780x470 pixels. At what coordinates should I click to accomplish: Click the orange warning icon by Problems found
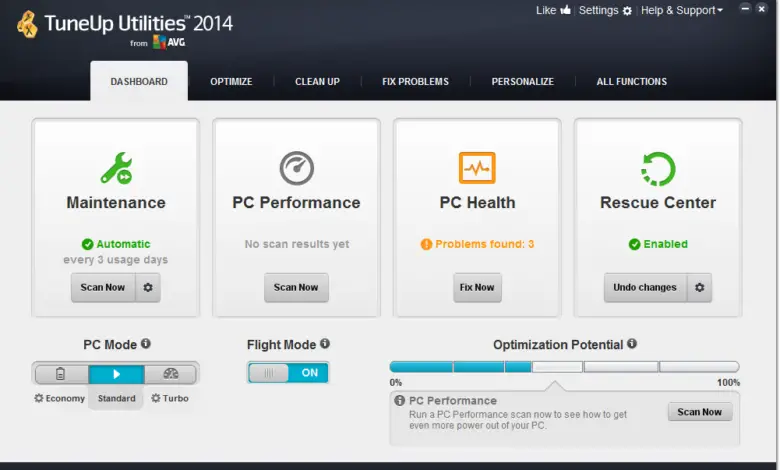click(426, 244)
